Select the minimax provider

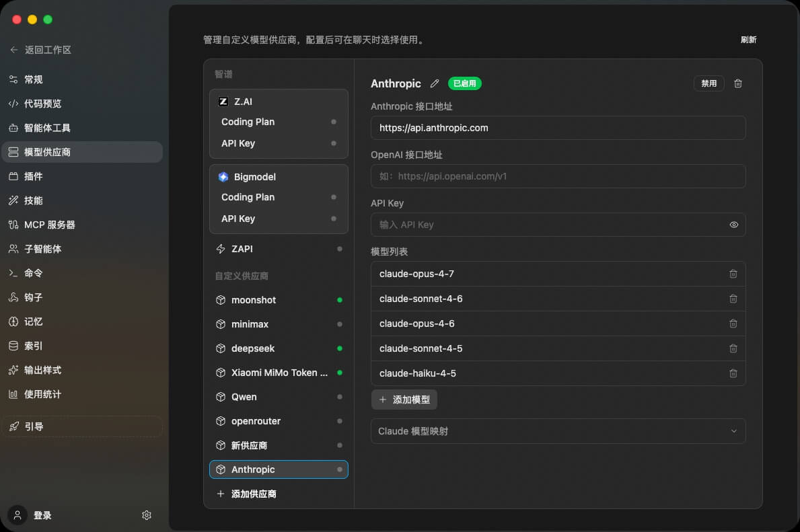pyautogui.click(x=279, y=324)
